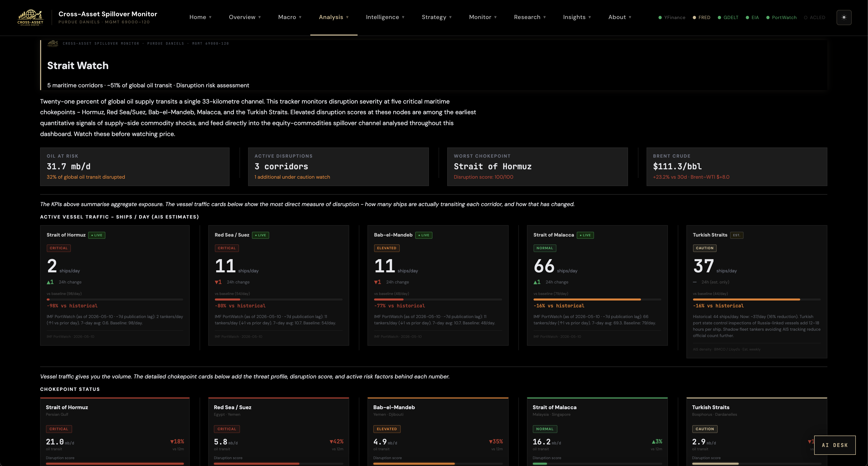Viewport: 868px width, 466px height.
Task: Click CRITICAL tag on Hormuz vessel traffic card
Action: pyautogui.click(x=59, y=248)
